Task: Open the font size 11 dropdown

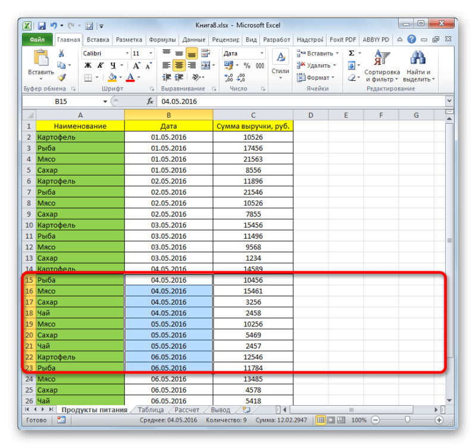Action: (x=151, y=54)
